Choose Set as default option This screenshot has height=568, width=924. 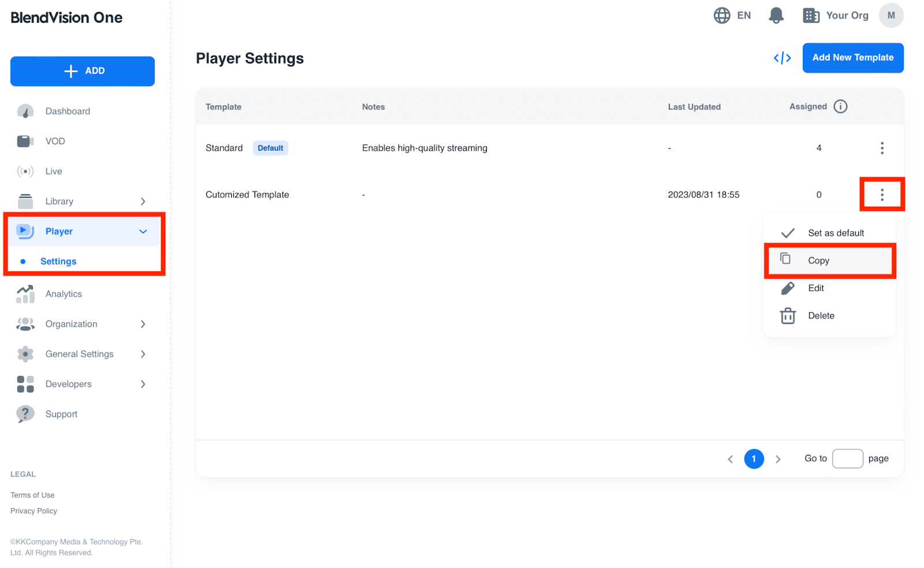(835, 233)
